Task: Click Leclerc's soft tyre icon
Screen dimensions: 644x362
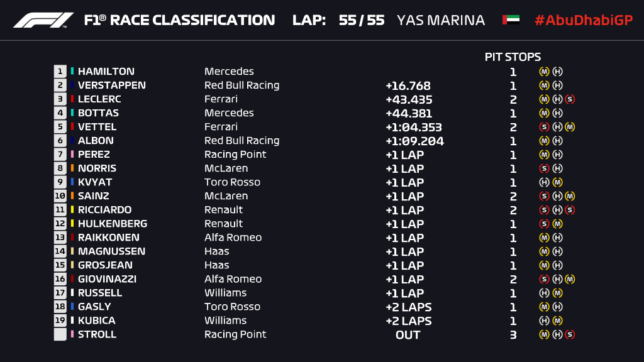Action: coord(570,99)
